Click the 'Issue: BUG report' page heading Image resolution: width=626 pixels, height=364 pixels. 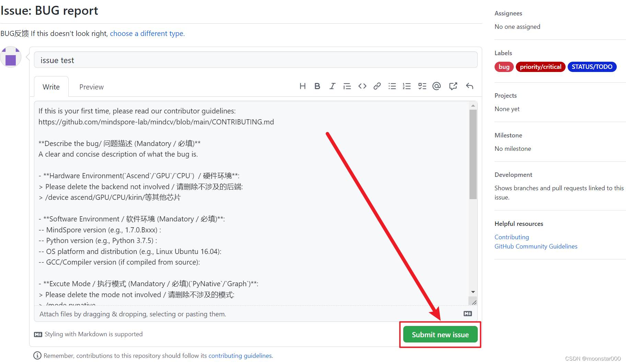pos(49,11)
